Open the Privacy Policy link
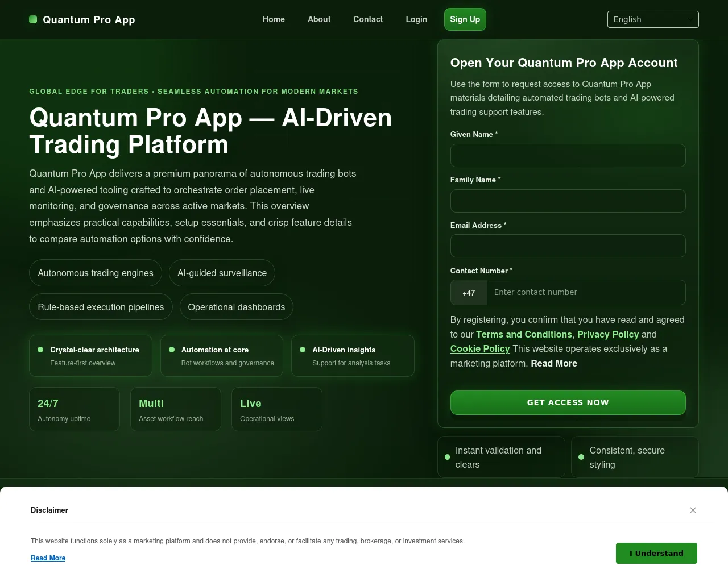 (608, 334)
